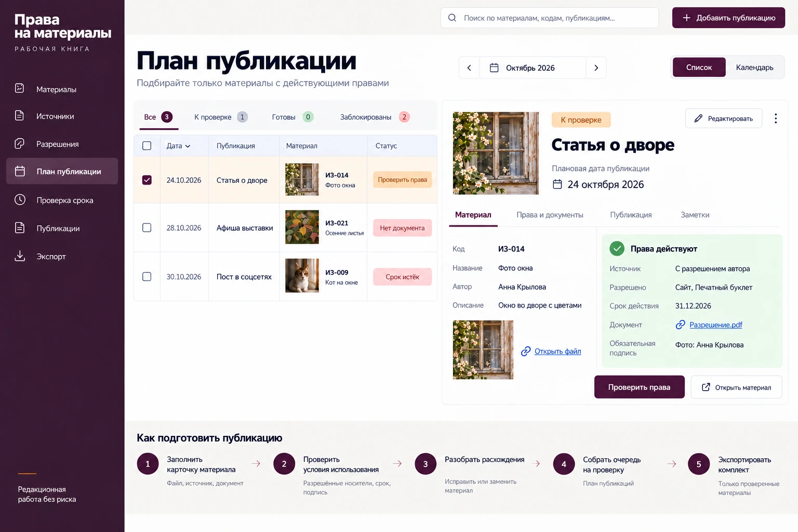Click the search field for materials
798x532 pixels.
click(550, 18)
